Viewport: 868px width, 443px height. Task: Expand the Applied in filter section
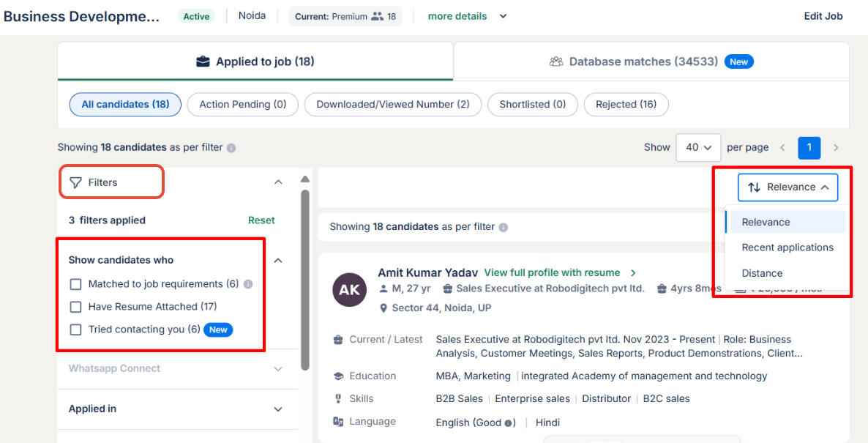pyautogui.click(x=278, y=409)
